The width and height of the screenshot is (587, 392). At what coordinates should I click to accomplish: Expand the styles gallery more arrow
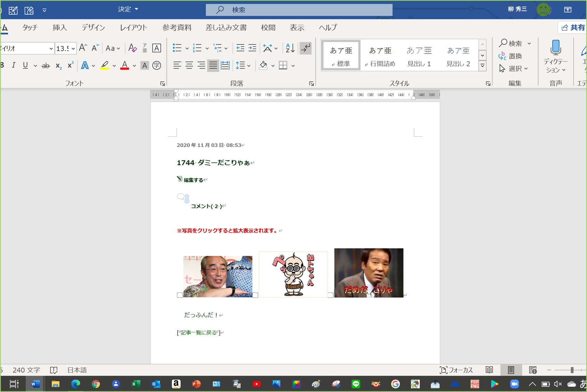tap(482, 65)
